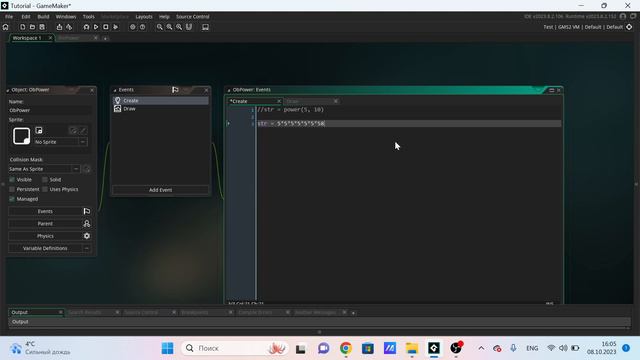
Task: Click the object Name input field
Action: [50, 110]
